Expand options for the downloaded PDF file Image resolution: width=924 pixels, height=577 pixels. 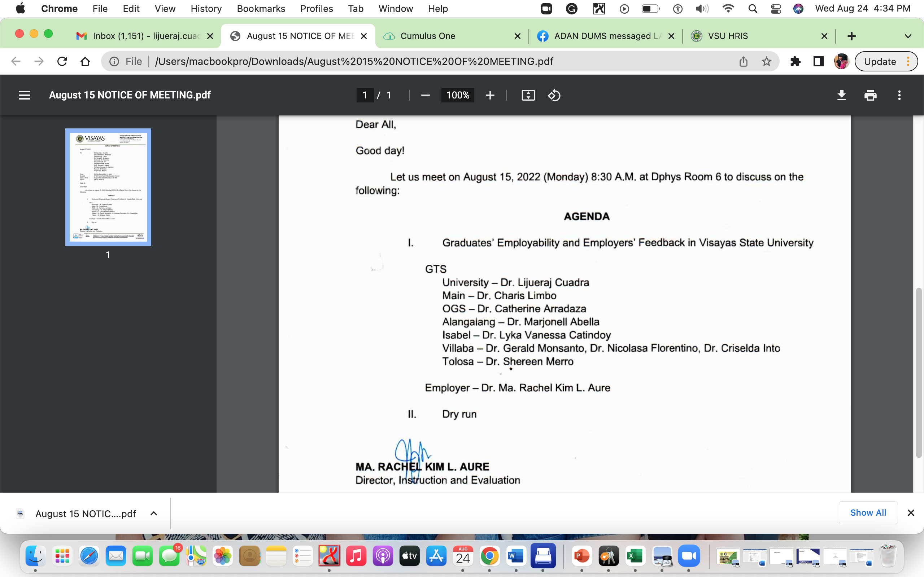[153, 513]
